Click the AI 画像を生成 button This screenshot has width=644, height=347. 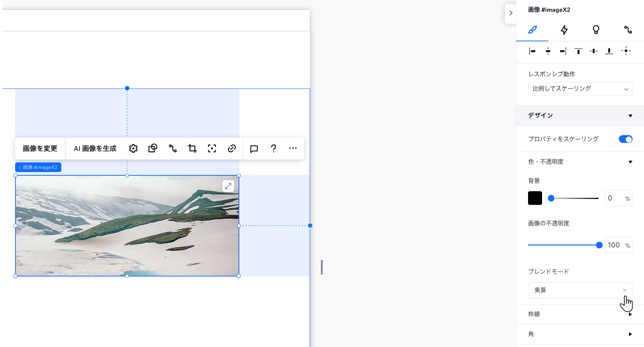coord(95,148)
